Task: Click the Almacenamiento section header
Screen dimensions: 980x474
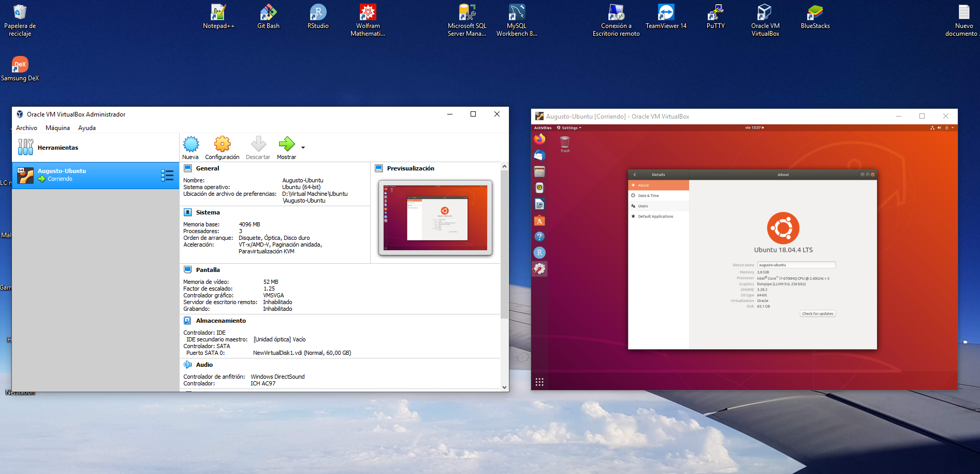Action: [221, 321]
